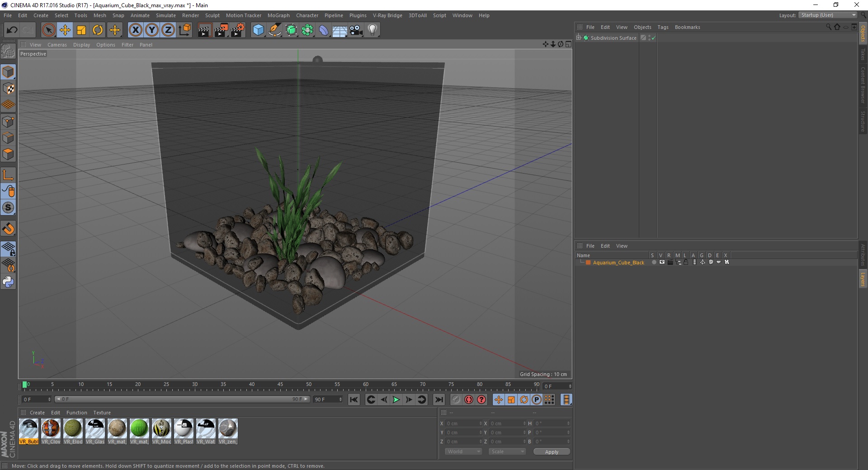Toggle X axis lock
Screen dimensions: 868x470
coord(135,30)
